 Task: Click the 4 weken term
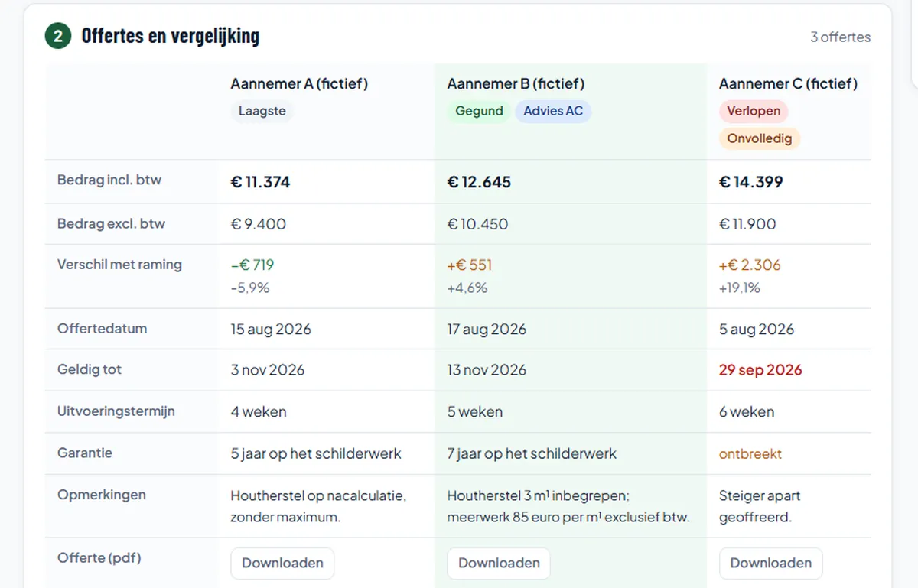click(259, 411)
